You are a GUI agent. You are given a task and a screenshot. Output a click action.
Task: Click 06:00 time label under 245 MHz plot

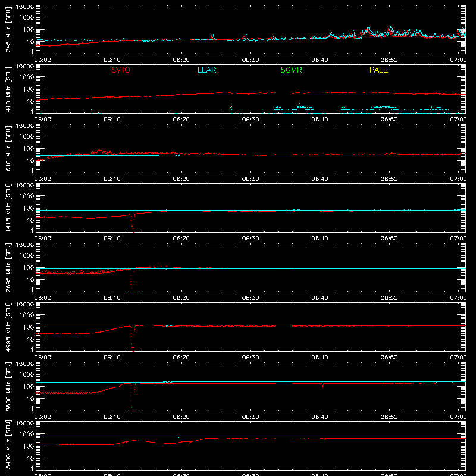click(x=43, y=60)
